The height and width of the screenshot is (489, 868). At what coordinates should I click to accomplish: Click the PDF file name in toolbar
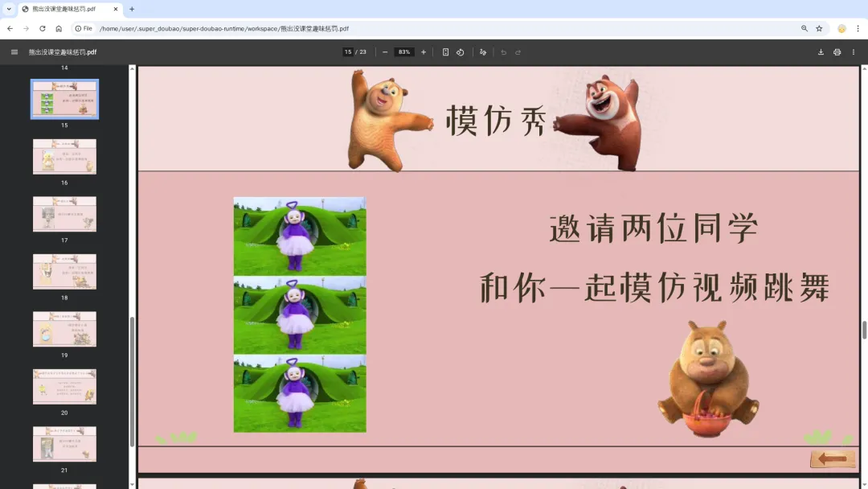[x=63, y=52]
